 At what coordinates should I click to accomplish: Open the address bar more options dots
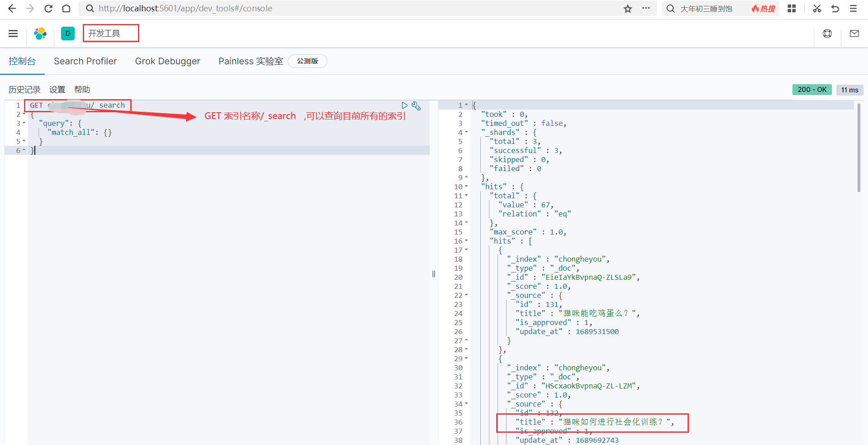pyautogui.click(x=646, y=8)
